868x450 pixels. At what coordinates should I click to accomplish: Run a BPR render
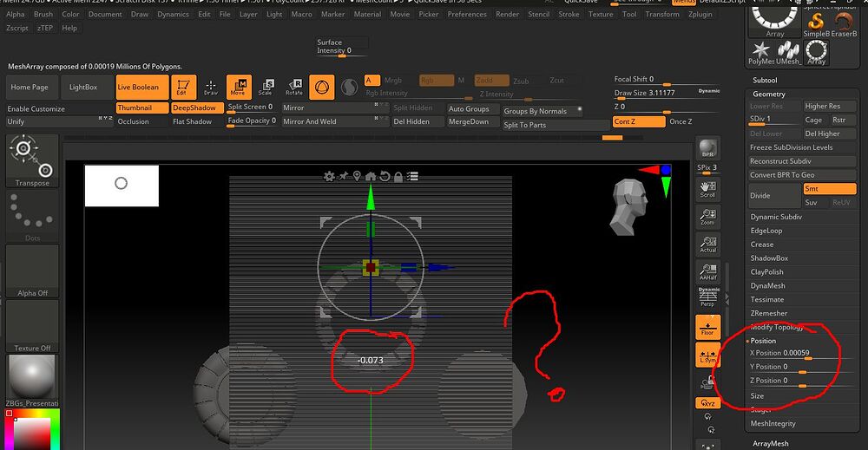(x=707, y=148)
